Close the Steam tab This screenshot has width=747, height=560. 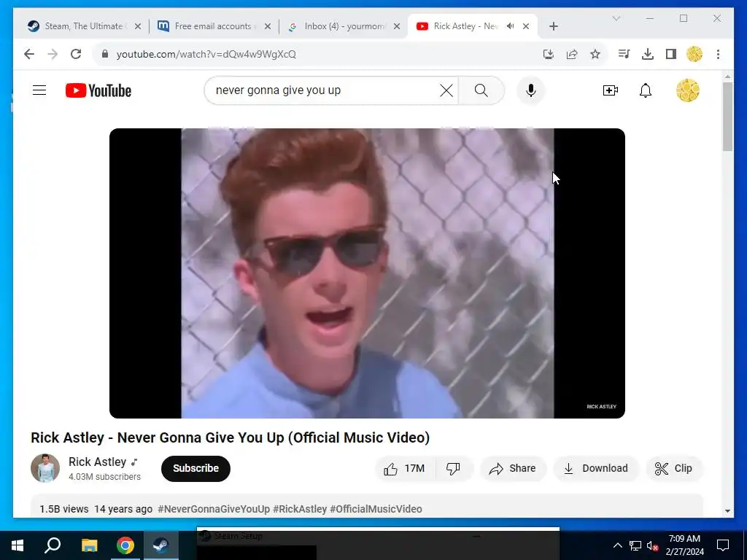(138, 26)
